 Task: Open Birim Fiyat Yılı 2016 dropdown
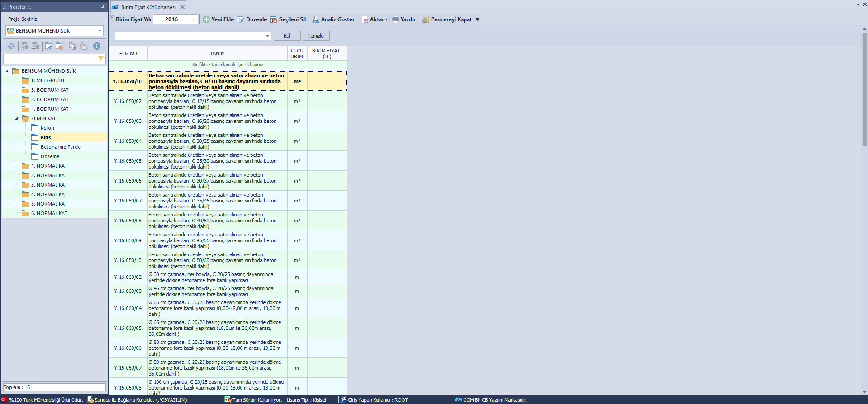(x=194, y=19)
